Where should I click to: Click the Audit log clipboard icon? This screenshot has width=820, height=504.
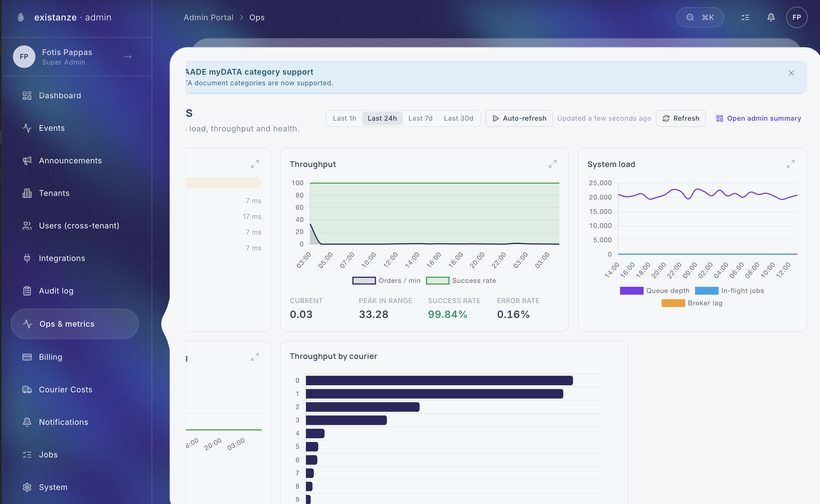[27, 291]
